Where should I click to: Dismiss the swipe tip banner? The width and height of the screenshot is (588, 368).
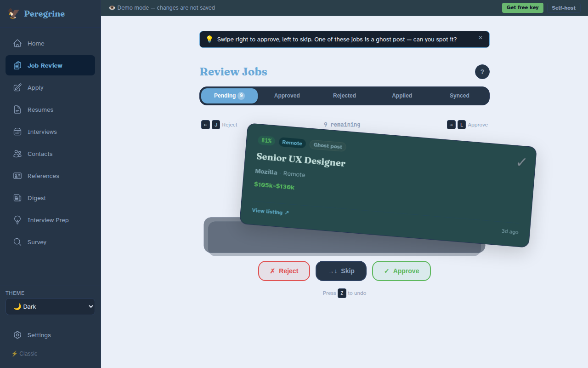(x=480, y=38)
